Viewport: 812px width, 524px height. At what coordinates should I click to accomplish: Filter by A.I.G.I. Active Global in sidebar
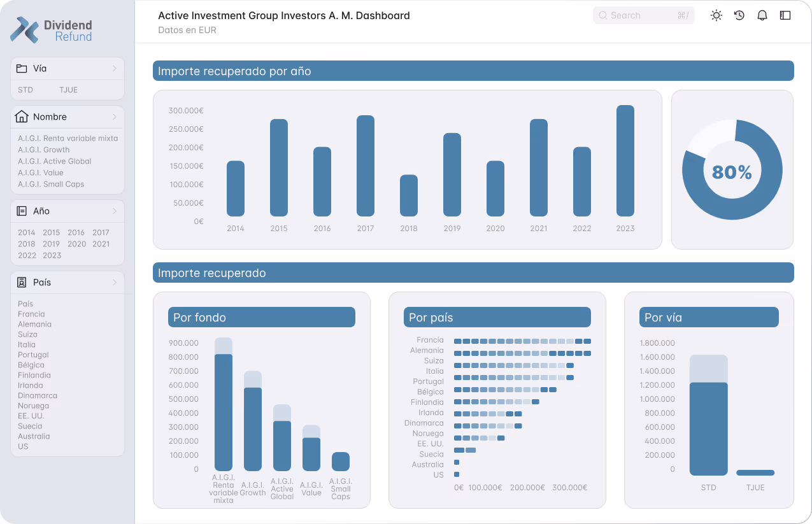point(55,161)
